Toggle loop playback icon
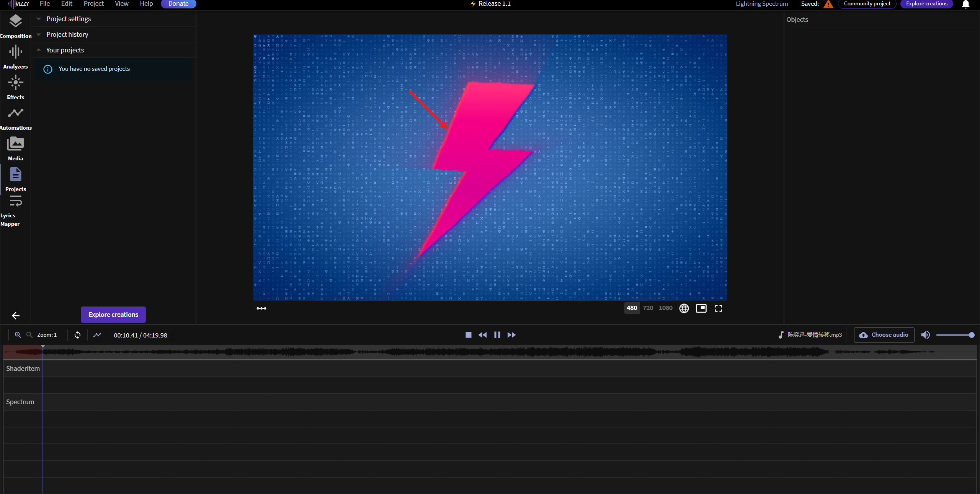This screenshot has width=980, height=494. pos(77,335)
